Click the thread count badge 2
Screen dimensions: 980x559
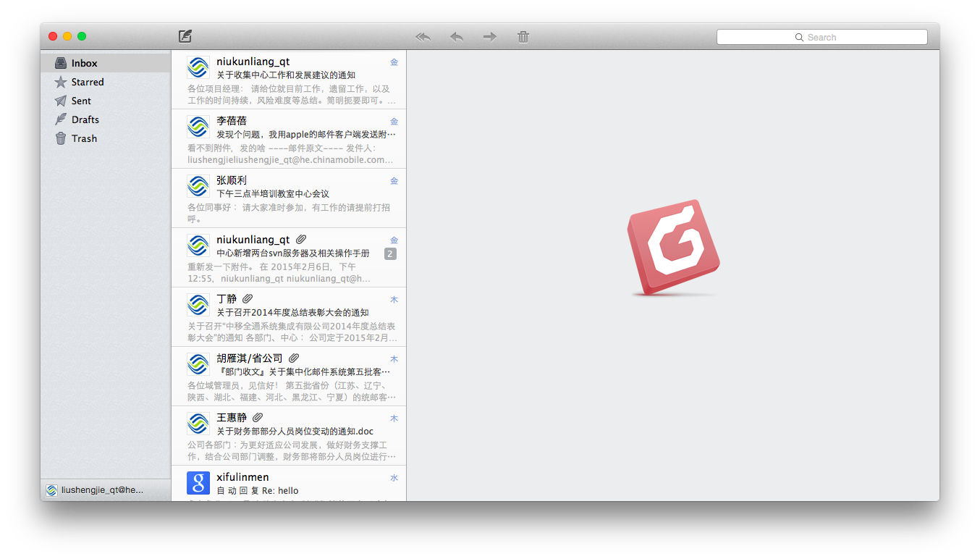tap(390, 253)
